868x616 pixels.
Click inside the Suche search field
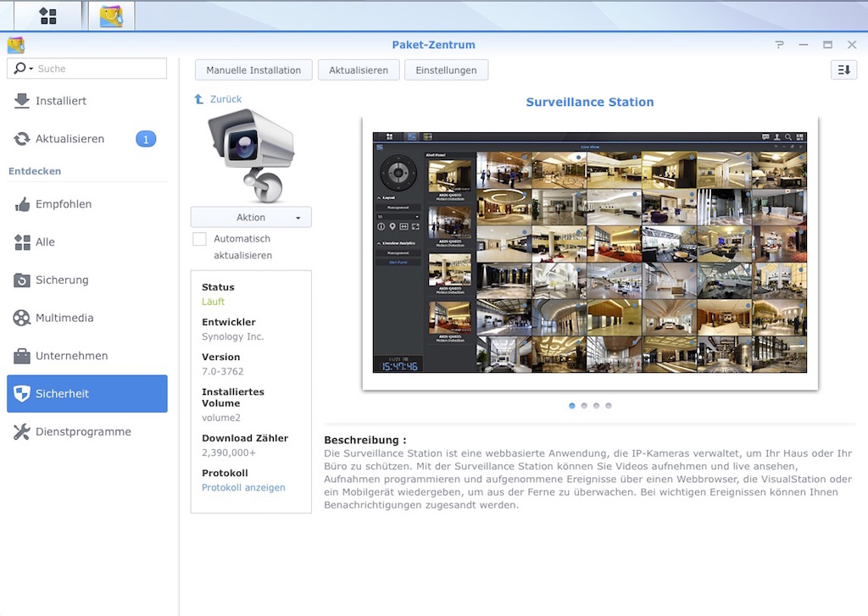click(102, 68)
